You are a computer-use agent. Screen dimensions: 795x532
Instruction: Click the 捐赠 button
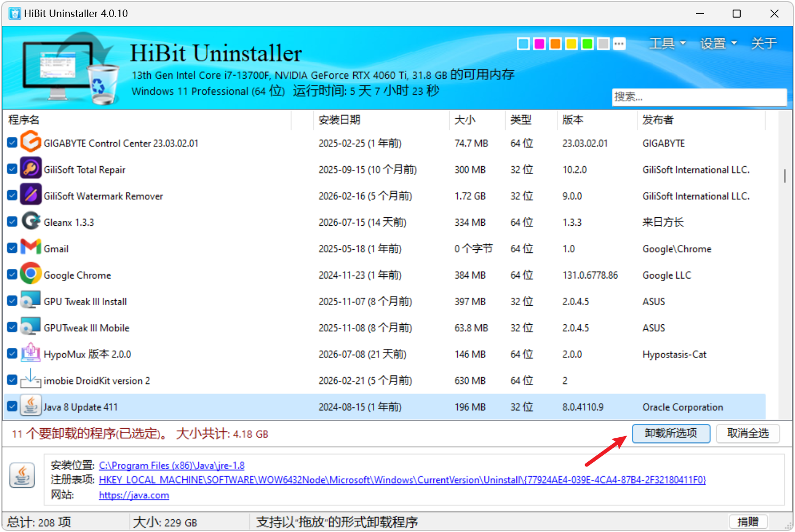(x=748, y=522)
